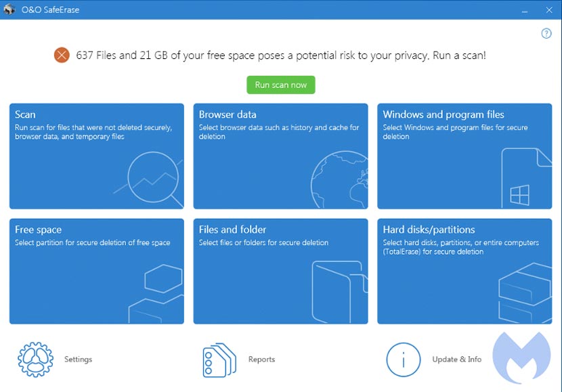Select the Browser data tile
This screenshot has width=562, height=392.
point(280,156)
